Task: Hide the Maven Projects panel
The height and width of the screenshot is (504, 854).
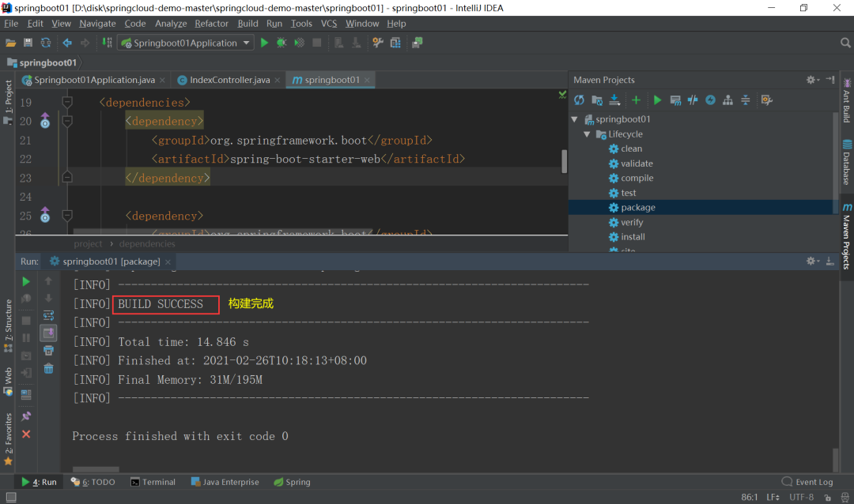Action: pyautogui.click(x=830, y=80)
